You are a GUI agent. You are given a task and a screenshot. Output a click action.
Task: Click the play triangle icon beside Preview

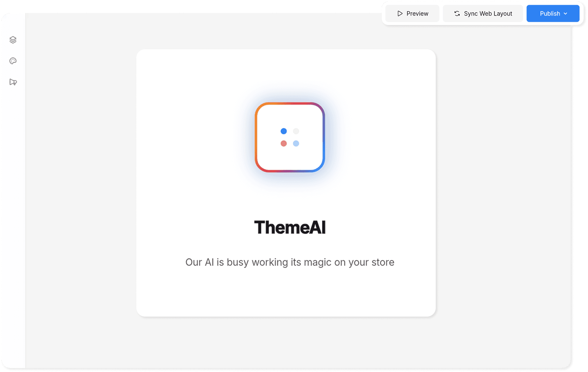coord(400,13)
